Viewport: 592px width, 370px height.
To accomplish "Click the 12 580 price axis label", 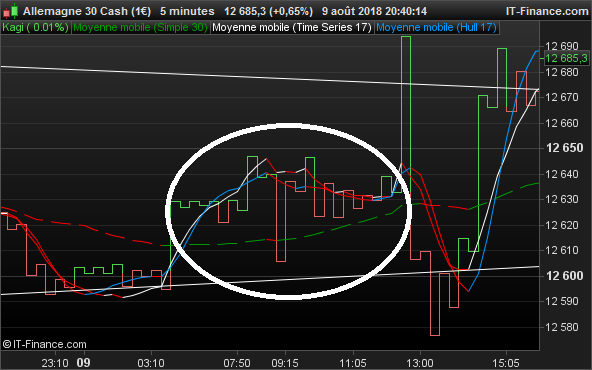I will point(562,327).
